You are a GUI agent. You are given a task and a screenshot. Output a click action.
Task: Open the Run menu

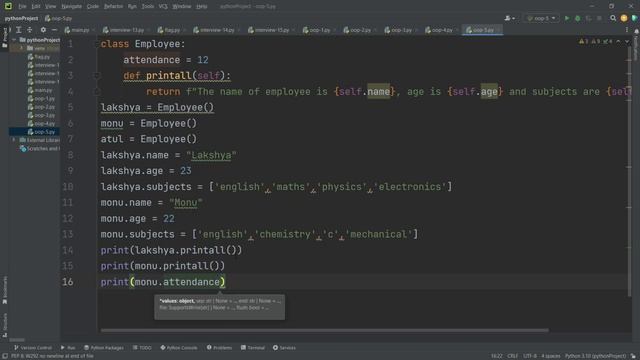[x=132, y=6]
